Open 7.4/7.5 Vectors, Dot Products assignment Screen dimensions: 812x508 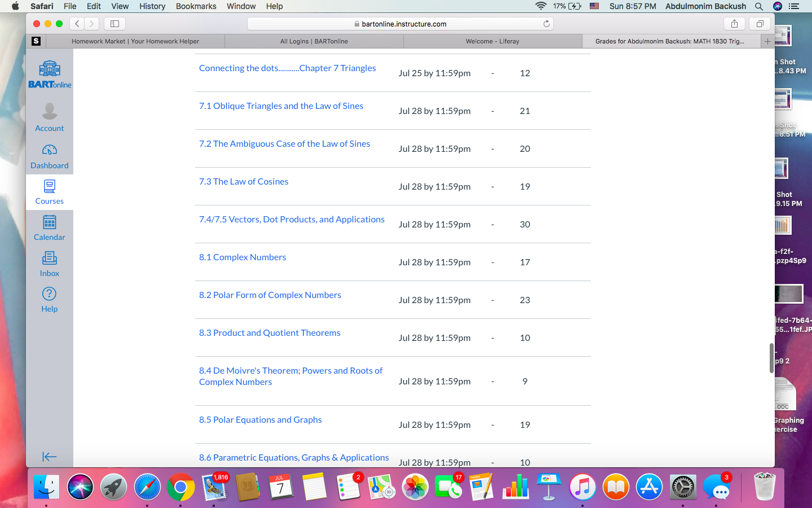pyautogui.click(x=292, y=219)
